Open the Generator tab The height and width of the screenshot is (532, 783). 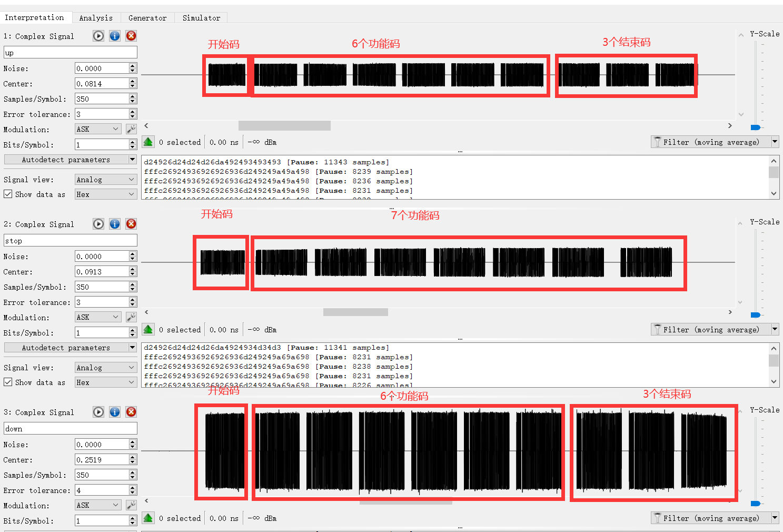click(x=147, y=18)
